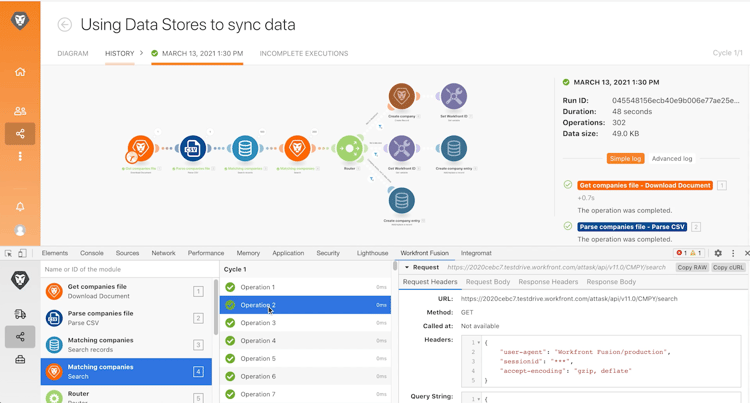Switch to the Request Body tab
The width and height of the screenshot is (750, 403).
pyautogui.click(x=488, y=282)
